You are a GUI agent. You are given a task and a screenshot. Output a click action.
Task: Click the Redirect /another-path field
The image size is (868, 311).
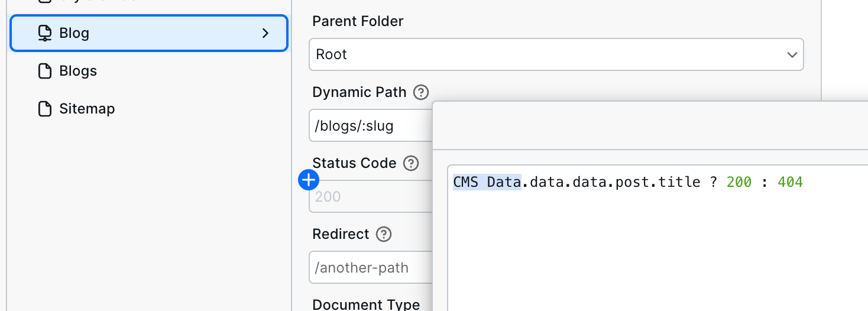tap(371, 267)
